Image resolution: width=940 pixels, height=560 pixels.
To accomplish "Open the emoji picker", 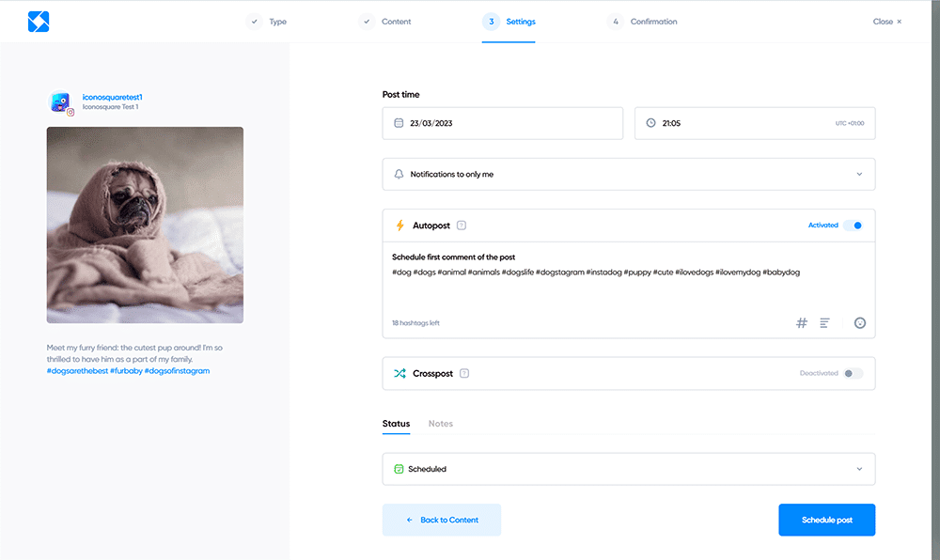I will click(x=859, y=322).
